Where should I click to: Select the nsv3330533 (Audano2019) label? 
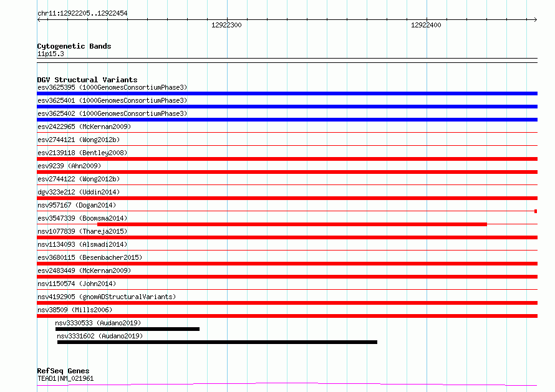98,323
